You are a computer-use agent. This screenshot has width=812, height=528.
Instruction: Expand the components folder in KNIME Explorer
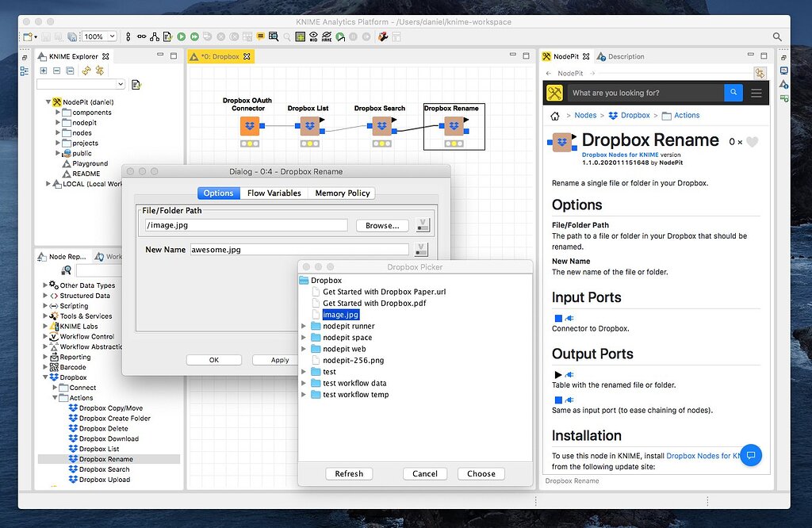coord(57,113)
